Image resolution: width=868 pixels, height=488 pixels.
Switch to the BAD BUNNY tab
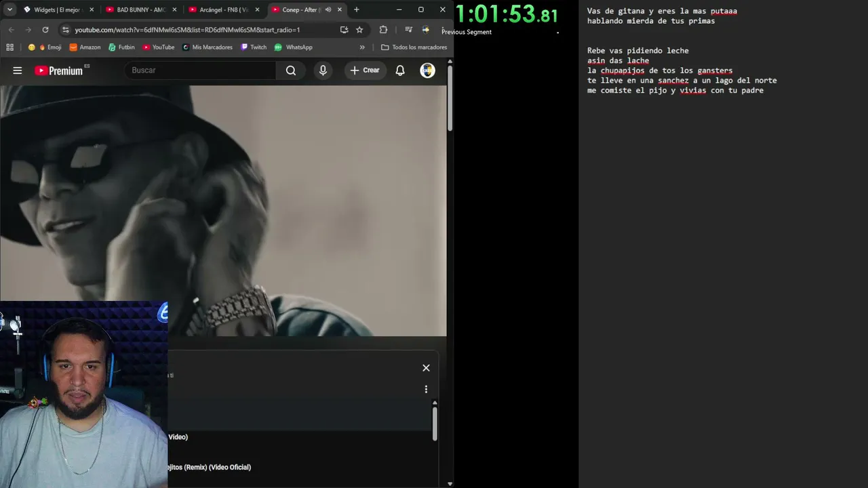pyautogui.click(x=140, y=9)
